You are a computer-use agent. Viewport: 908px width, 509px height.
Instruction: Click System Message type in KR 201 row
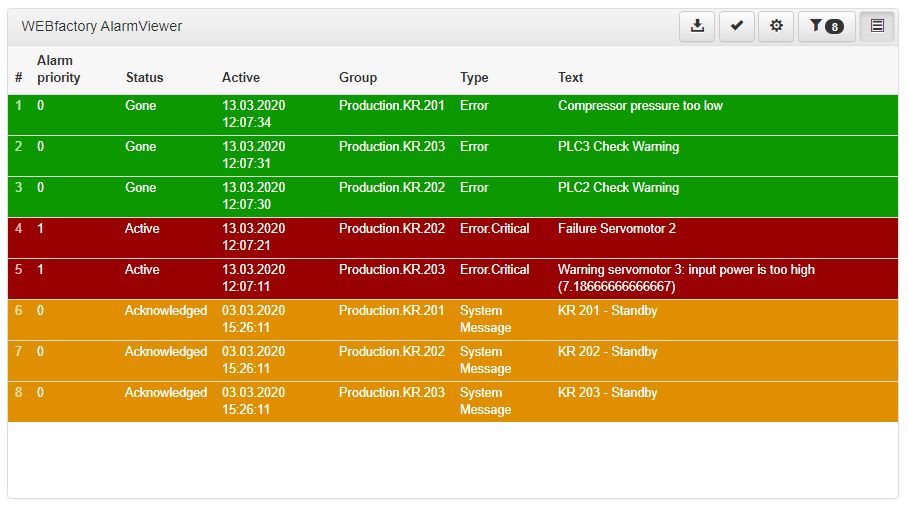tap(485, 319)
